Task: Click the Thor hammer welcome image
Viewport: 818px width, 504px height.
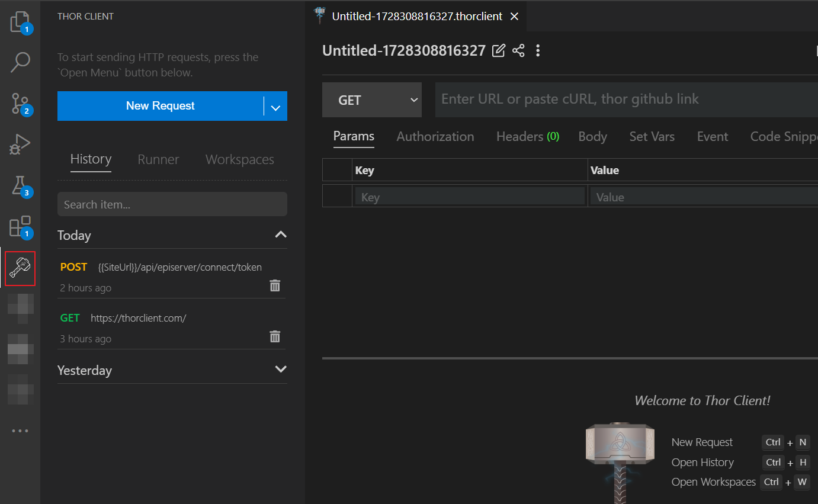Action: [x=620, y=463]
